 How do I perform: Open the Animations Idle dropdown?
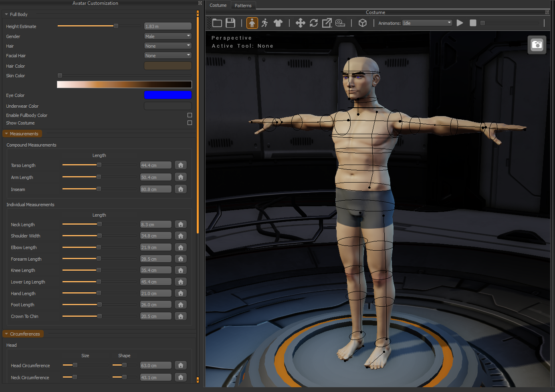tap(427, 23)
